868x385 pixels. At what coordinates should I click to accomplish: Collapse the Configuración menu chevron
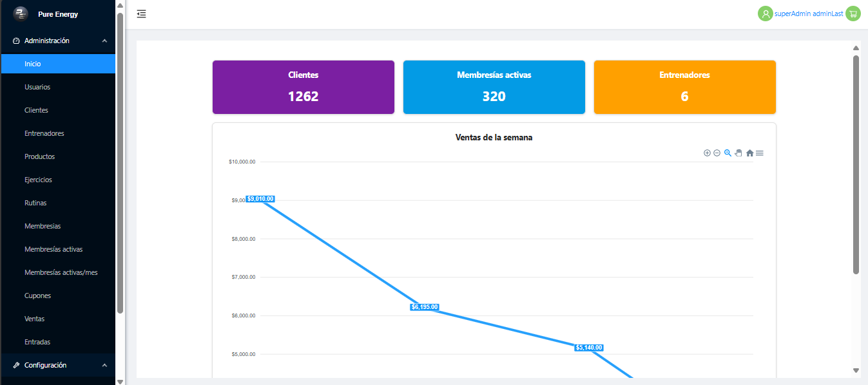click(104, 365)
